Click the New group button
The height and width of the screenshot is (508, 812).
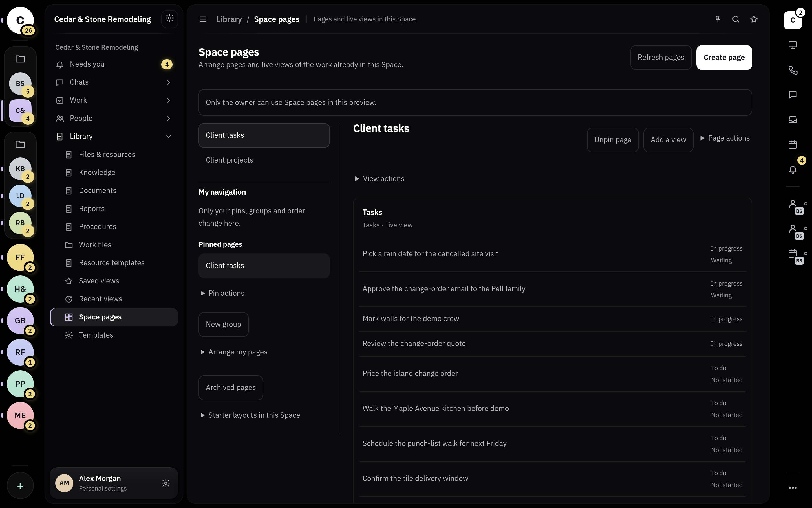point(224,325)
